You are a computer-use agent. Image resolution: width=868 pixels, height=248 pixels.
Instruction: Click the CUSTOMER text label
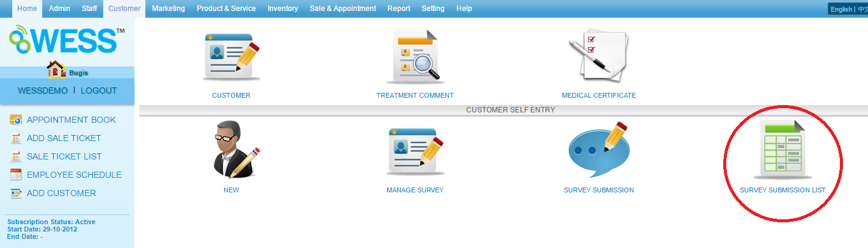pyautogui.click(x=231, y=95)
